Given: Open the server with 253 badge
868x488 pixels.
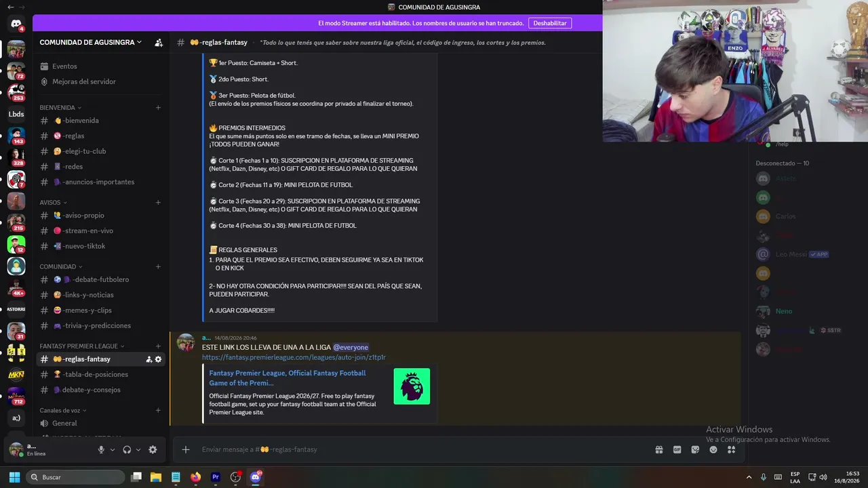Looking at the screenshot, I should pyautogui.click(x=16, y=92).
